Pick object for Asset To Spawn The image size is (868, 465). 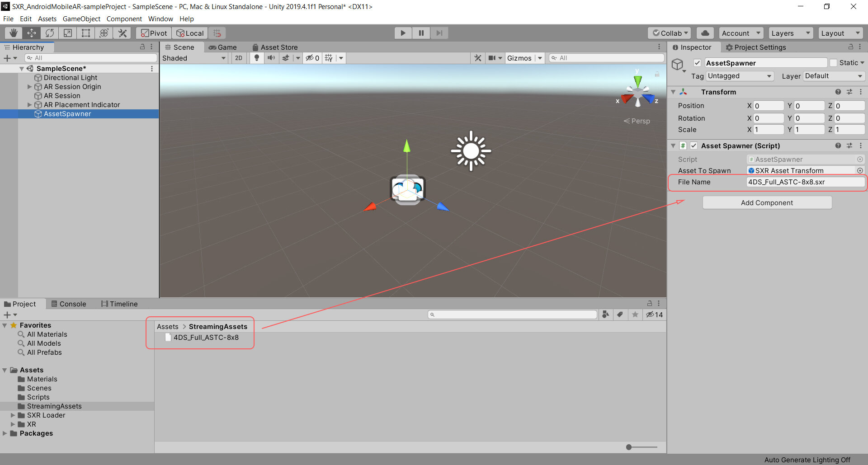[x=860, y=170]
